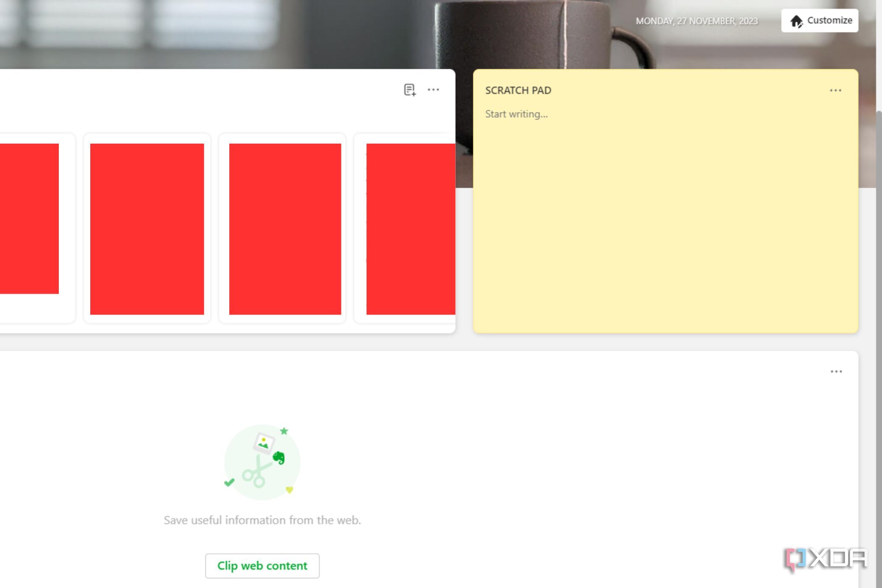Select the green star above the clipper graphic
Viewport: 882px width, 588px height.
pos(284,431)
